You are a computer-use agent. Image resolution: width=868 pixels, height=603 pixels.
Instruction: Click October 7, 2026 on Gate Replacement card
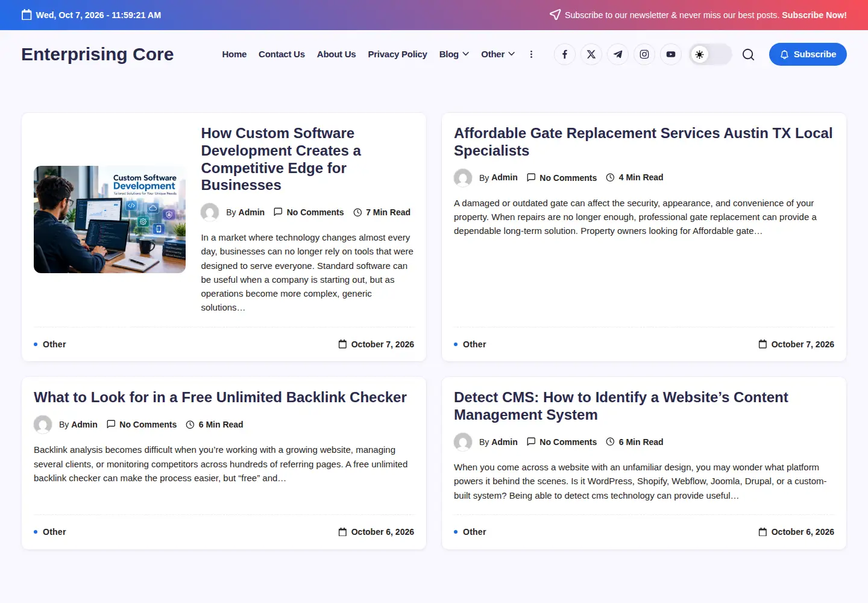[802, 344]
